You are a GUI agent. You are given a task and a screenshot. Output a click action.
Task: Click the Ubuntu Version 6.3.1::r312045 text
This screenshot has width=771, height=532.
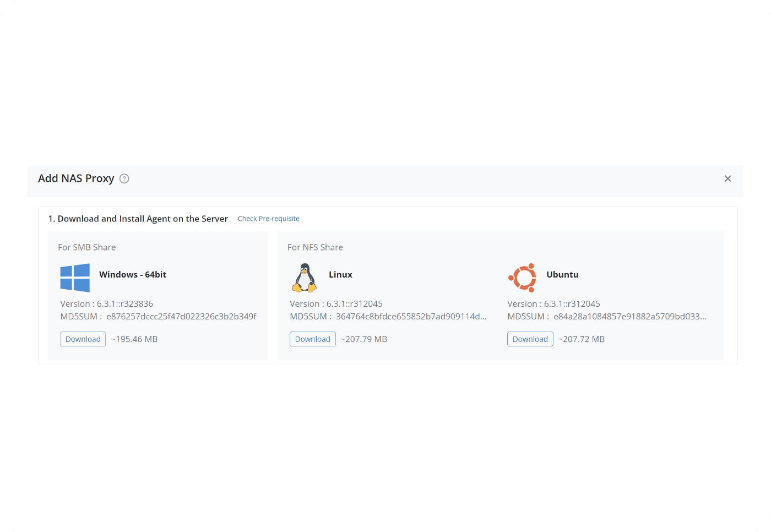[x=554, y=304]
